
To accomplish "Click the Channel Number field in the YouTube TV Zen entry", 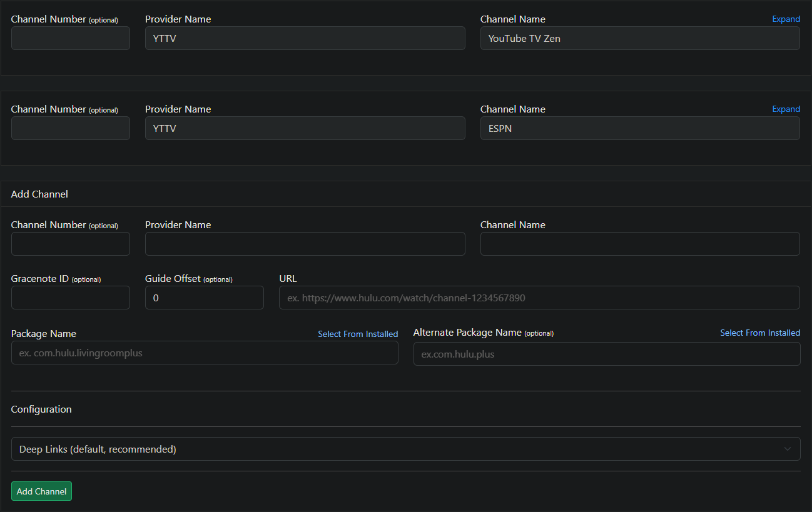I will click(x=71, y=38).
